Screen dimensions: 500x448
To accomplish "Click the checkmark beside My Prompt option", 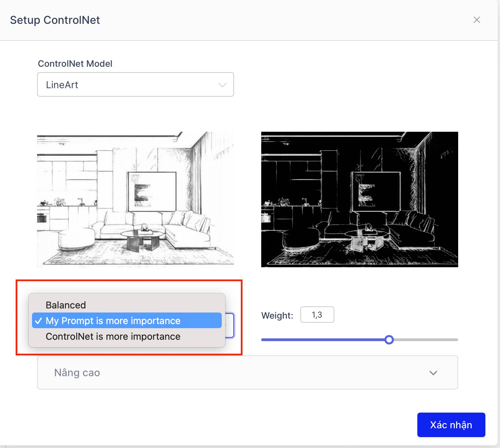I will pyautogui.click(x=39, y=321).
